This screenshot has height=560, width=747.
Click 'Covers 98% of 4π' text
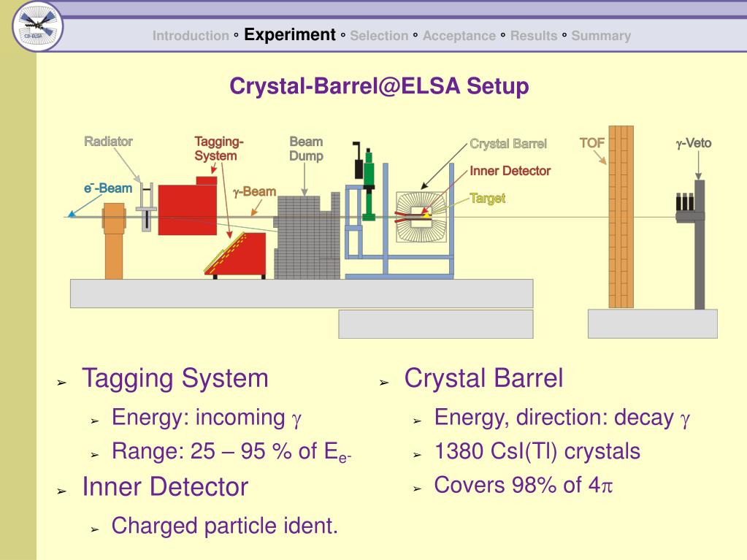pyautogui.click(x=523, y=486)
